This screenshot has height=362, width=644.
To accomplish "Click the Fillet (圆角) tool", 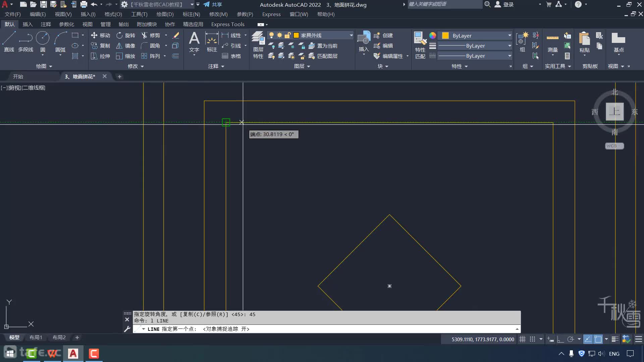I will coord(151,46).
